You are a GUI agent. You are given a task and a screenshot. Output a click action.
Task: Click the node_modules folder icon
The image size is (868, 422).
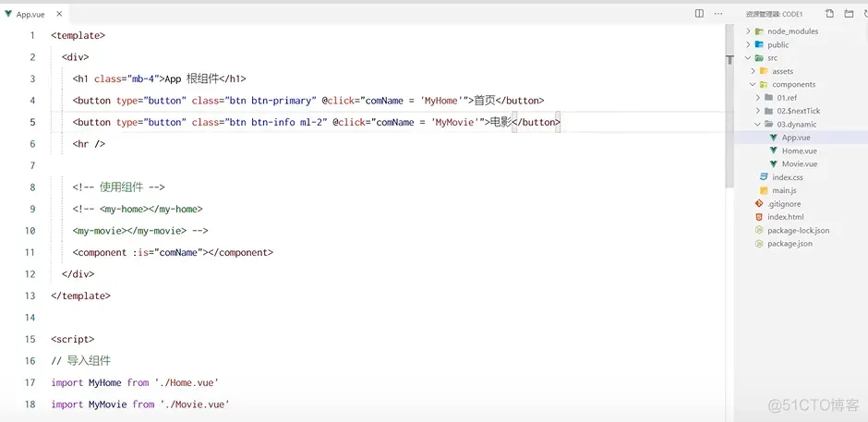(759, 31)
